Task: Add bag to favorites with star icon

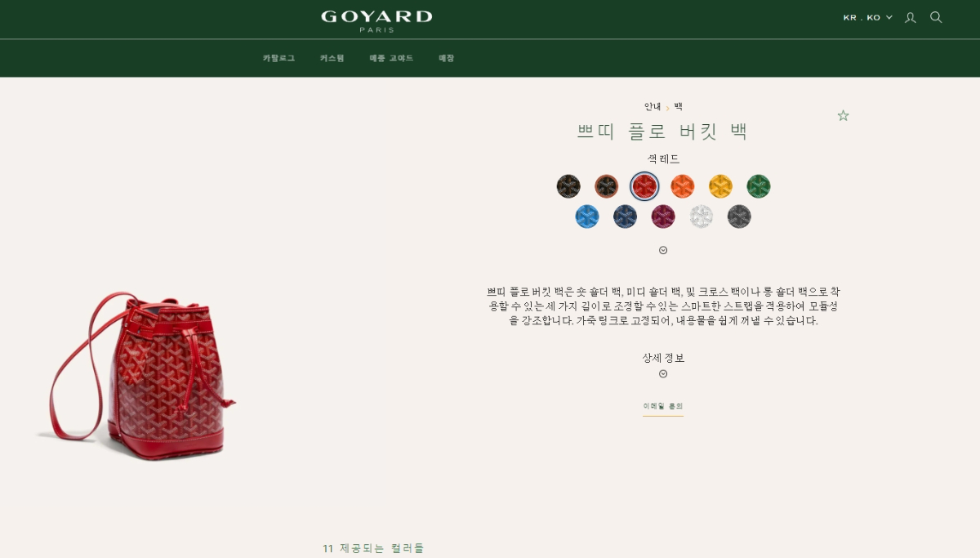Action: pos(843,116)
